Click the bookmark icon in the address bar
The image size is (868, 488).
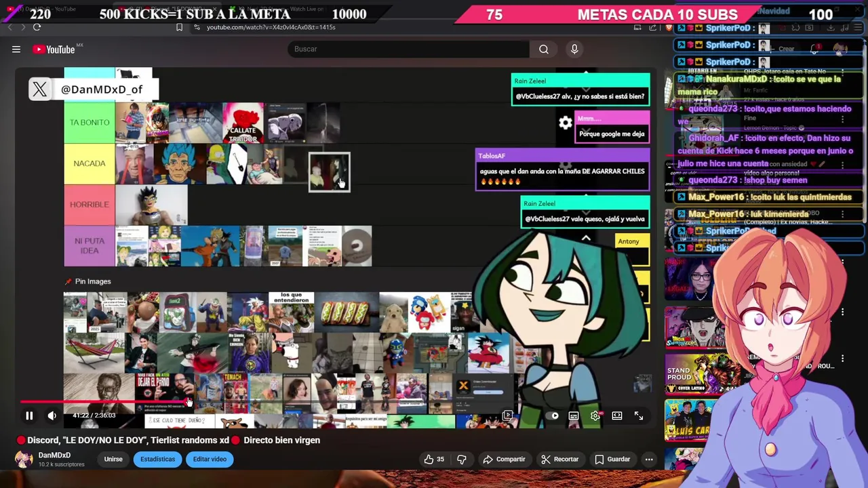[179, 27]
